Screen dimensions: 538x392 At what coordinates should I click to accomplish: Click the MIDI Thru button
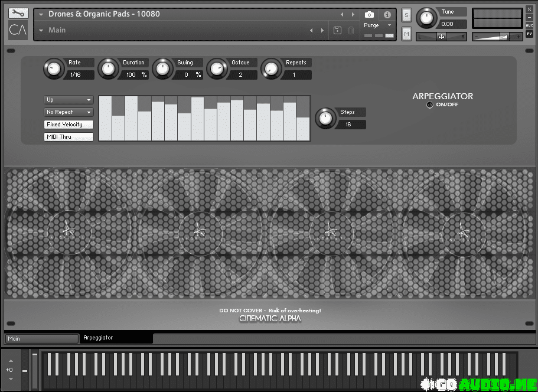tap(69, 137)
